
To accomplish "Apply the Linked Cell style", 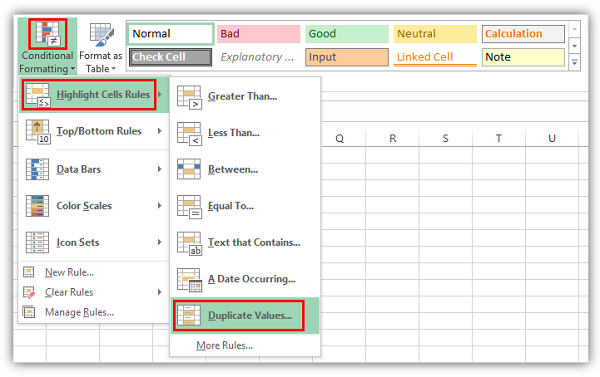I will tap(435, 57).
